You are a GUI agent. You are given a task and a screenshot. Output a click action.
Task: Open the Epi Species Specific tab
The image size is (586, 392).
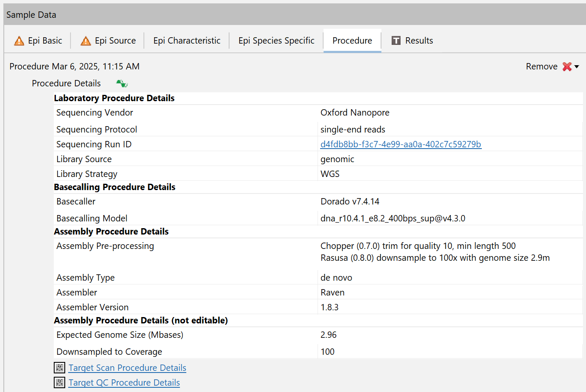[x=276, y=41]
